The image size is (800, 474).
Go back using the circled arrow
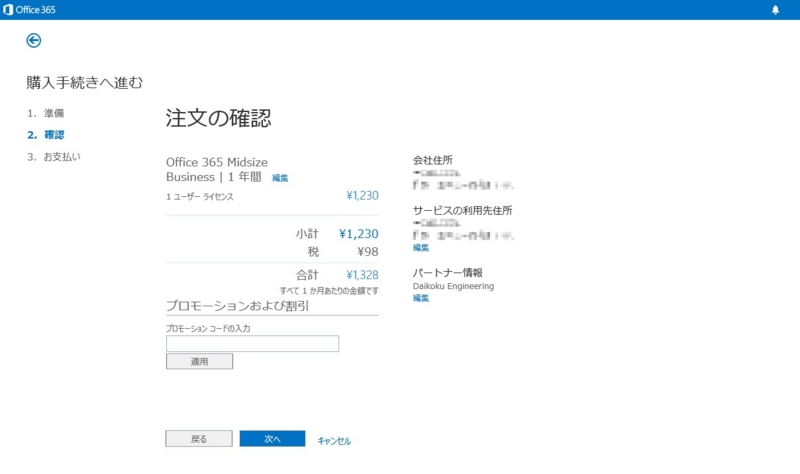click(x=34, y=40)
